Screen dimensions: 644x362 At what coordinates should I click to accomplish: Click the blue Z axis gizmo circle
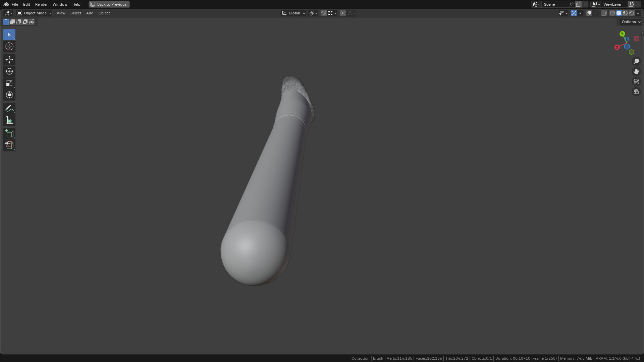[627, 39]
